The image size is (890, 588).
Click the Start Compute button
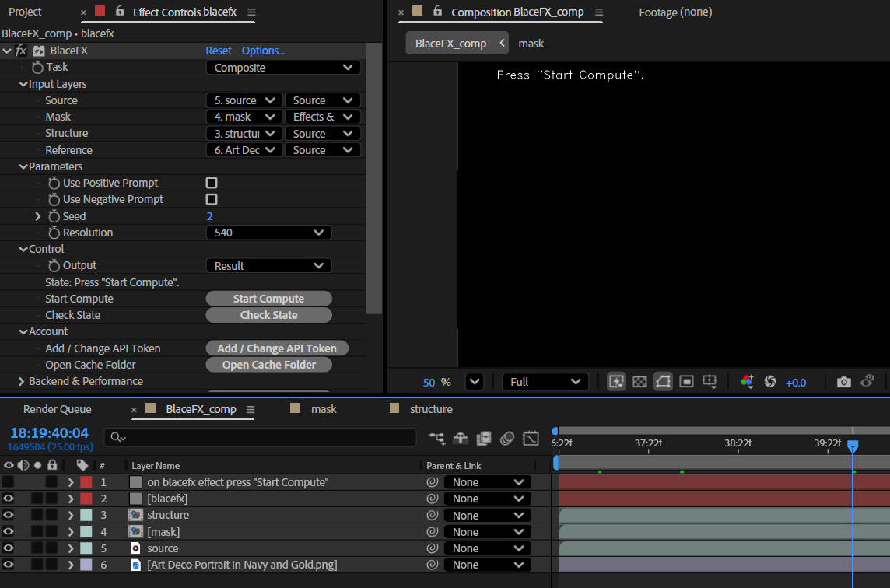268,299
